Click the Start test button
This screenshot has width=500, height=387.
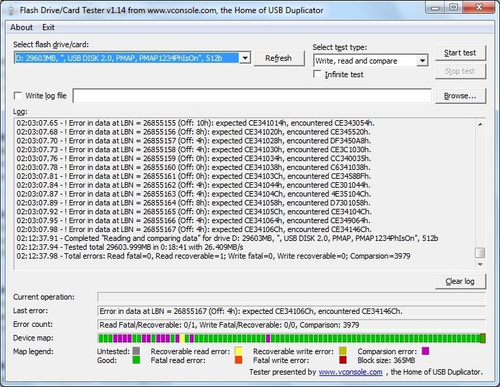[460, 53]
